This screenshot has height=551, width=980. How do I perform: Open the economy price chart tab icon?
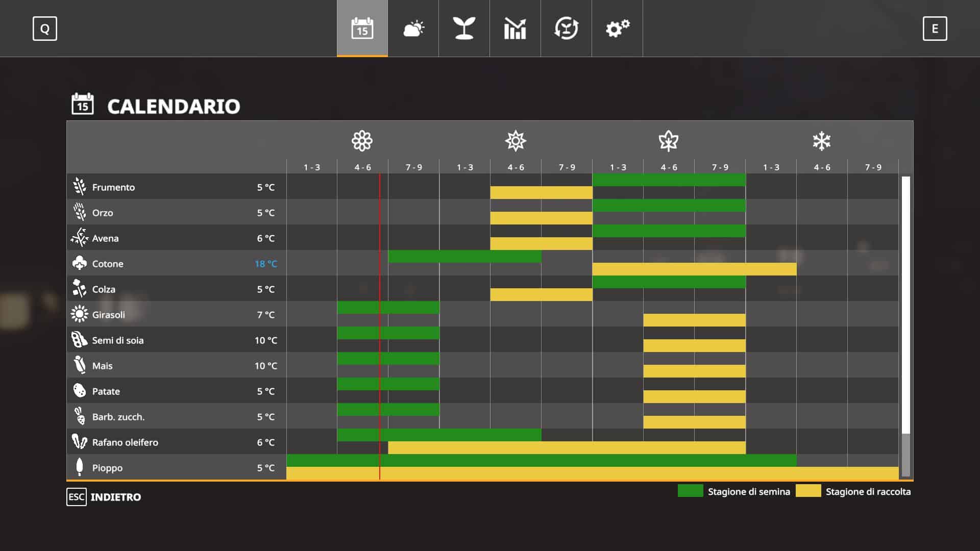pyautogui.click(x=515, y=29)
